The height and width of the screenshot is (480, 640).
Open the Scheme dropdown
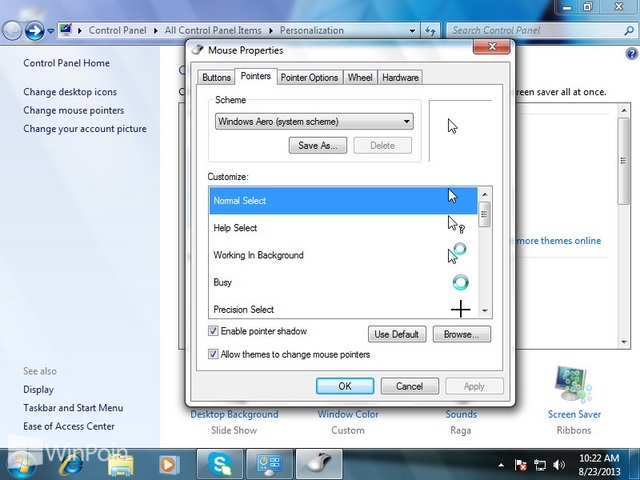pyautogui.click(x=314, y=122)
